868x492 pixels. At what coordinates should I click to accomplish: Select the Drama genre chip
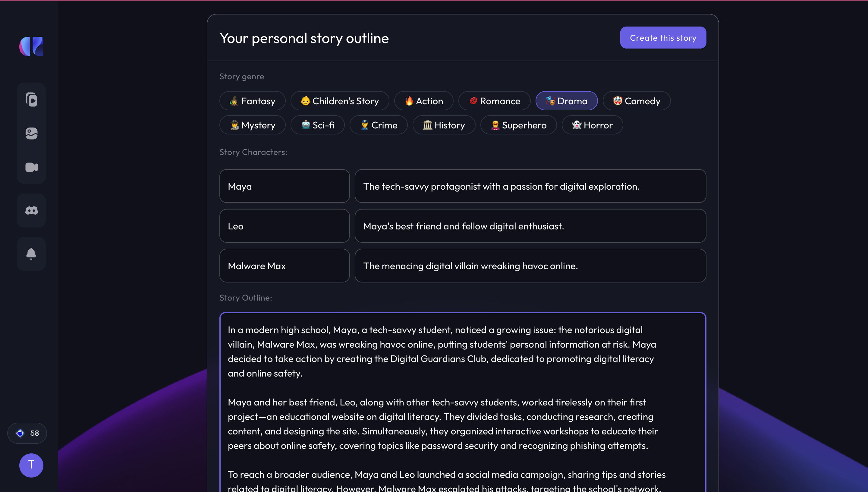pyautogui.click(x=566, y=101)
